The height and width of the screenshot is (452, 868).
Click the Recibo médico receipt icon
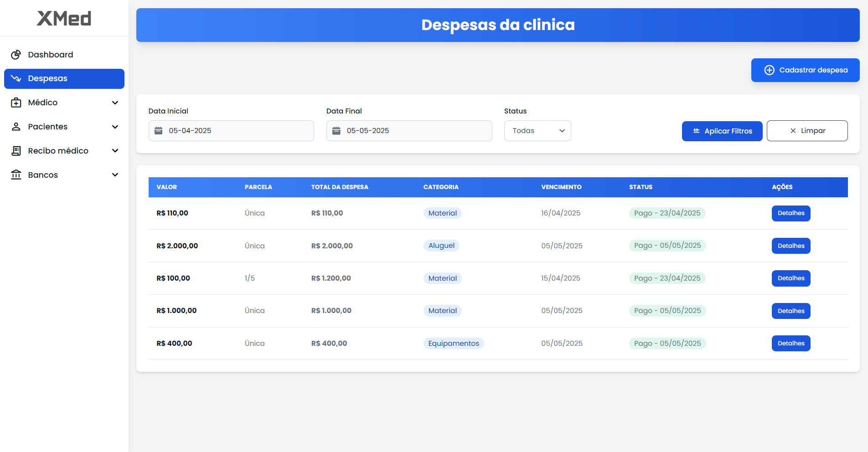point(16,151)
